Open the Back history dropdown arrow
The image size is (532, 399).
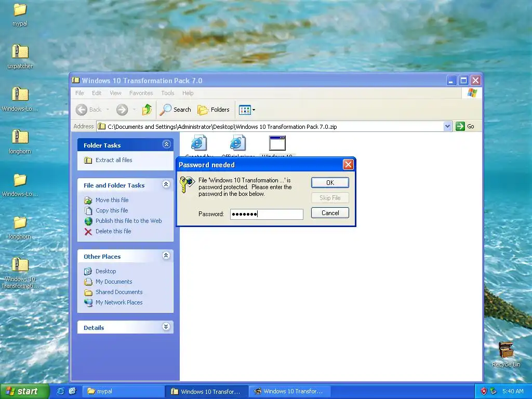[x=108, y=110]
